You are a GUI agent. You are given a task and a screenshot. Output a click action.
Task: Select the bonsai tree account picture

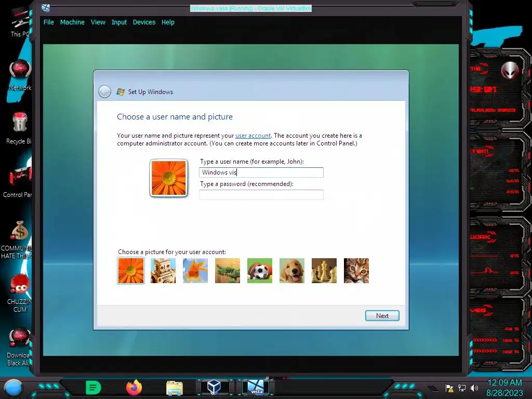[228, 270]
